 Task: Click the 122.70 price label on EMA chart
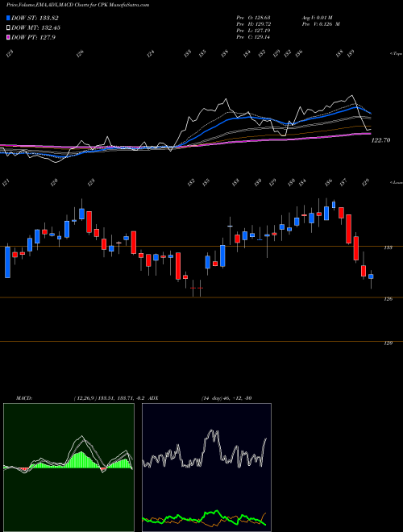coord(381,140)
